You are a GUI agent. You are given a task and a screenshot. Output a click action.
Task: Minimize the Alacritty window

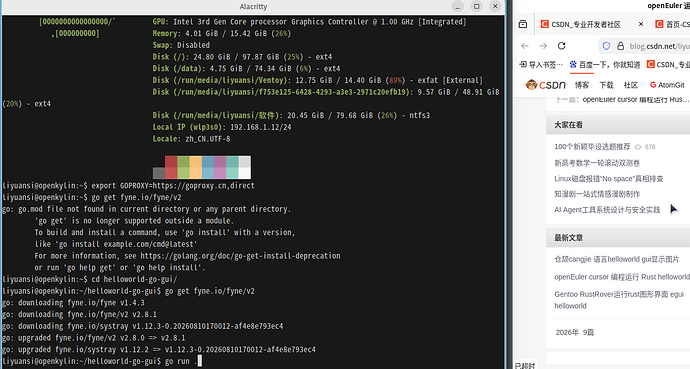point(458,6)
